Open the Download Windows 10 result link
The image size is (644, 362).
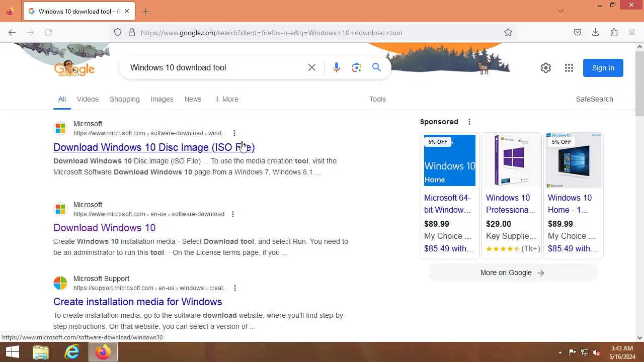(105, 228)
